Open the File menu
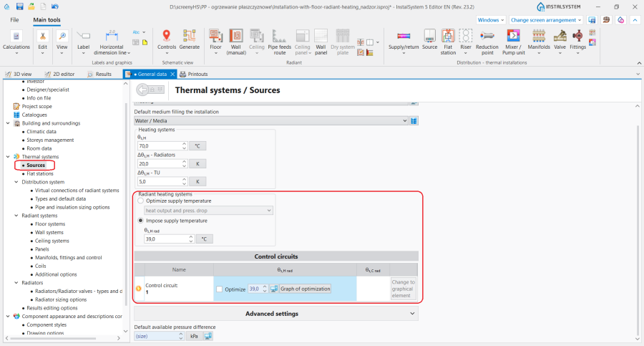 point(14,20)
